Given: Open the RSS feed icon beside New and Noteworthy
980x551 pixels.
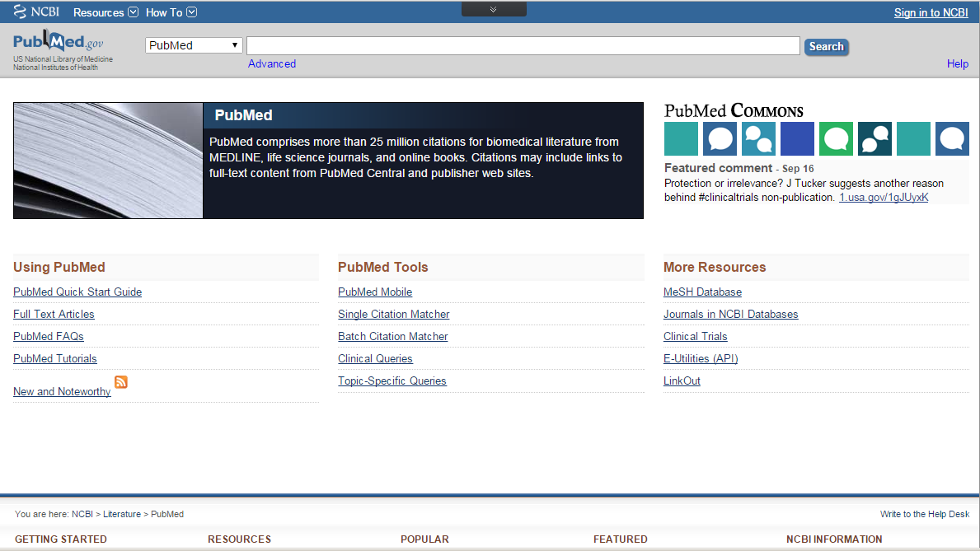Looking at the screenshot, I should pos(121,381).
